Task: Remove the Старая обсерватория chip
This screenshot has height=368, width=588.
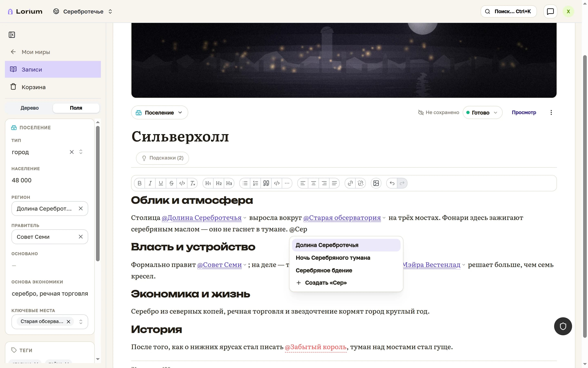Action: (x=69, y=322)
